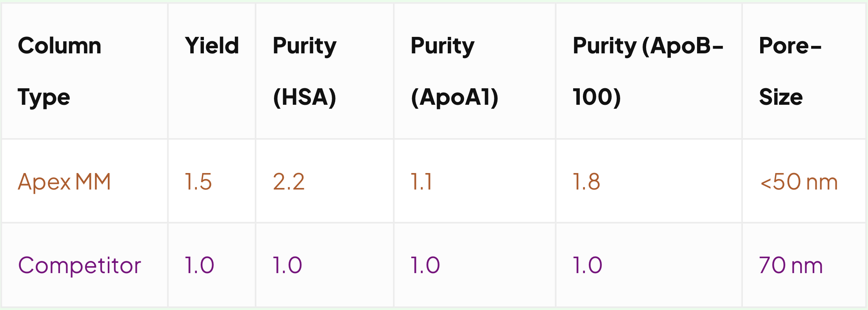Select Competitor yield value 1.0

point(200,265)
